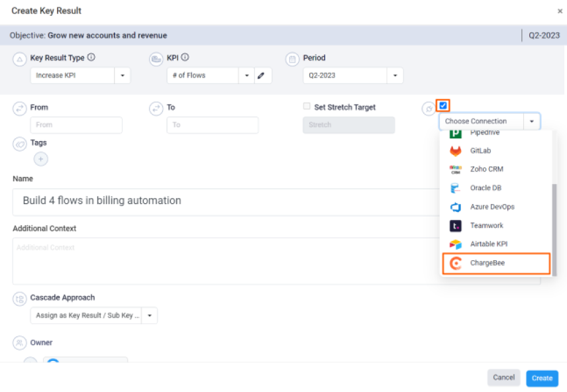Viewport: 567px width, 392px height.
Task: Open the KPI info tooltip icon
Action: [x=185, y=57]
